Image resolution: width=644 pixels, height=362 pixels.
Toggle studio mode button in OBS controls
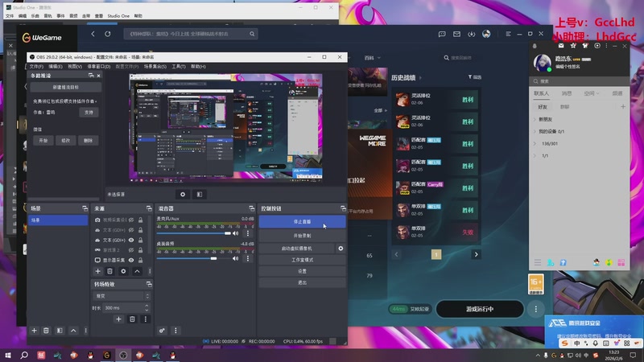coord(303,260)
